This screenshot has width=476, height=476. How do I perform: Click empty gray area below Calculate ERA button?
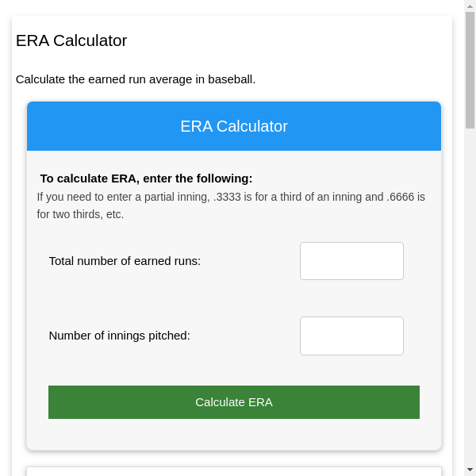click(x=234, y=434)
